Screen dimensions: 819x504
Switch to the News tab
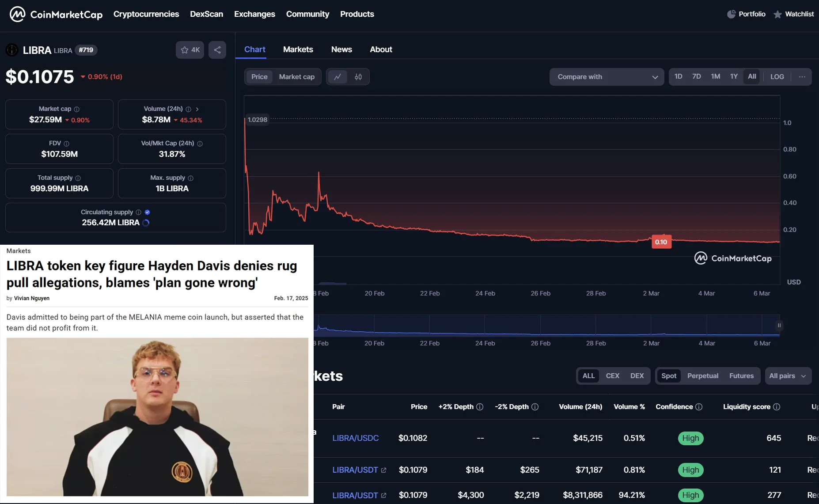pos(341,49)
